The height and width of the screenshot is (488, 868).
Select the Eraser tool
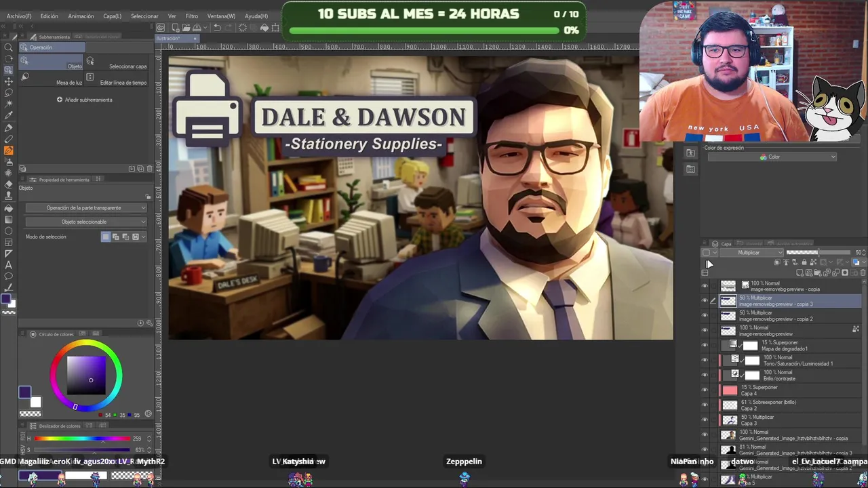coord(9,185)
